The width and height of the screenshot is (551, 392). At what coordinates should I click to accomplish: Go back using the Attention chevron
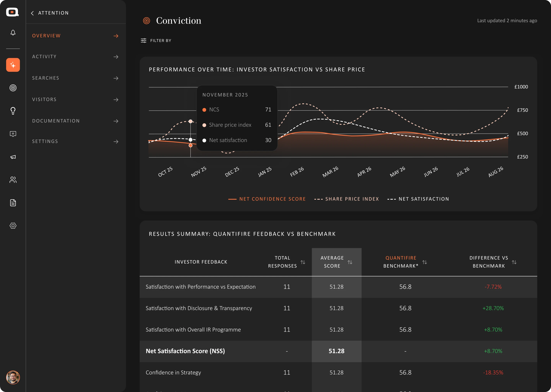[32, 13]
